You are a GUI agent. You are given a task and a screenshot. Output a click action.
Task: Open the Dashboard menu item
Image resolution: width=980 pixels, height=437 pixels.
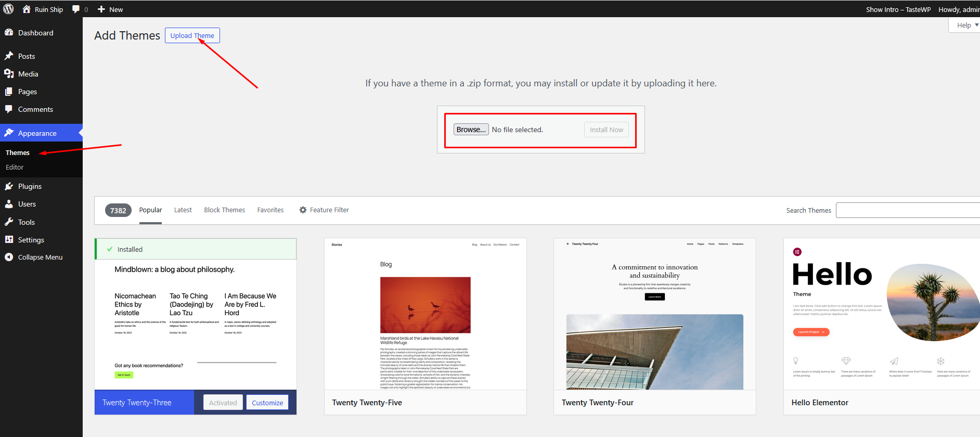[41, 33]
